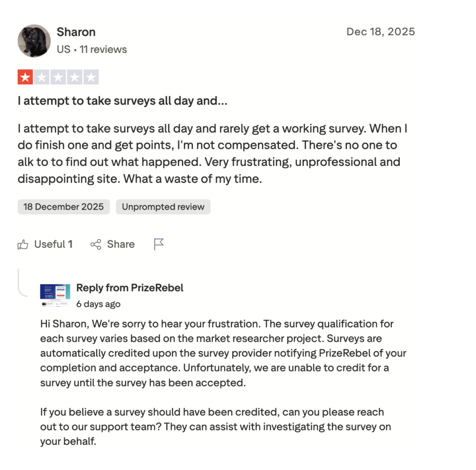Image resolution: width=476 pixels, height=470 pixels.
Task: Click the third star in the star row
Action: click(x=58, y=77)
